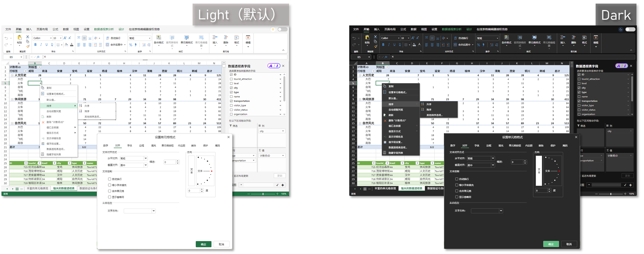Click the Underline icon in the light window

(47, 45)
